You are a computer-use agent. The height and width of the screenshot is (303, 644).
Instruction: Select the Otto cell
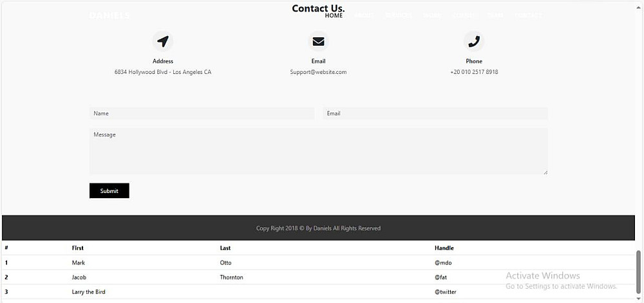pyautogui.click(x=225, y=263)
